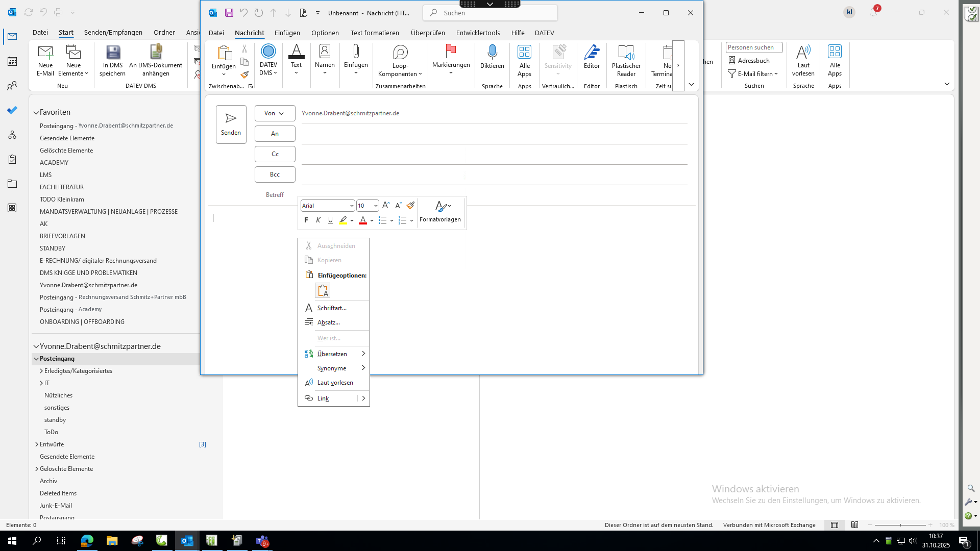Click the red font color button

click(363, 220)
